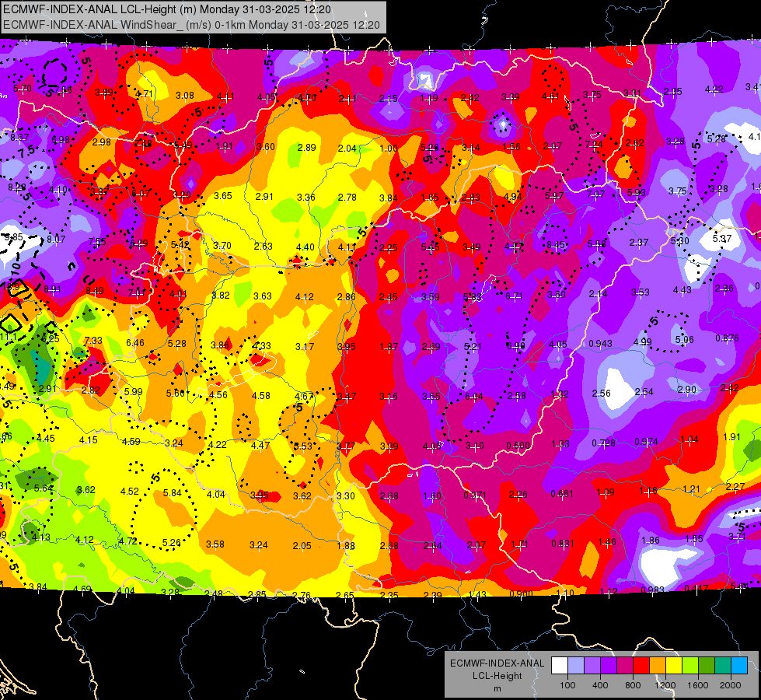761x700 pixels.
Task: Click the wind shear value 8.49
Action: click(94, 291)
